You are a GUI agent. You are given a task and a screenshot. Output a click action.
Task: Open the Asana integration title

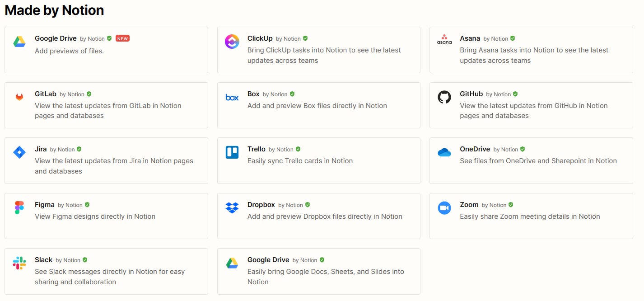click(470, 38)
